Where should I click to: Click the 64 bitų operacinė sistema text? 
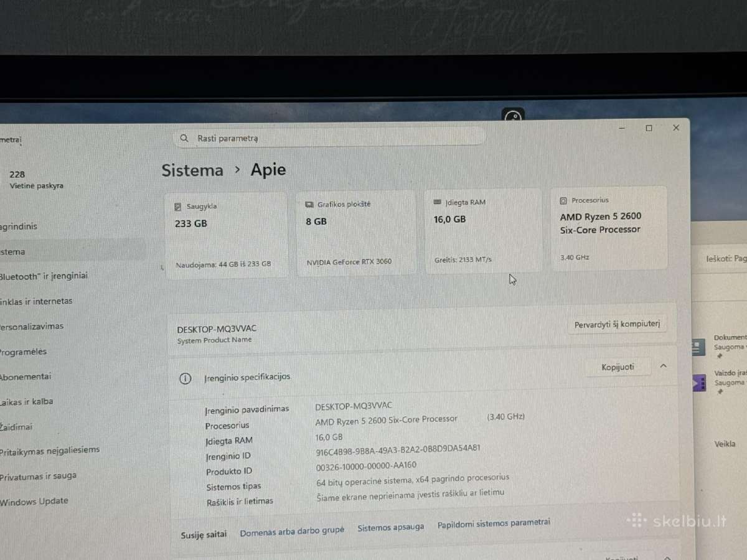[x=413, y=479]
